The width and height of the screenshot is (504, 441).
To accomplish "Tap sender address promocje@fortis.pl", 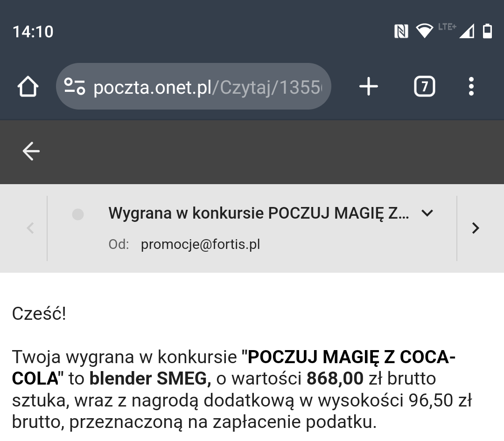I will pos(200,244).
